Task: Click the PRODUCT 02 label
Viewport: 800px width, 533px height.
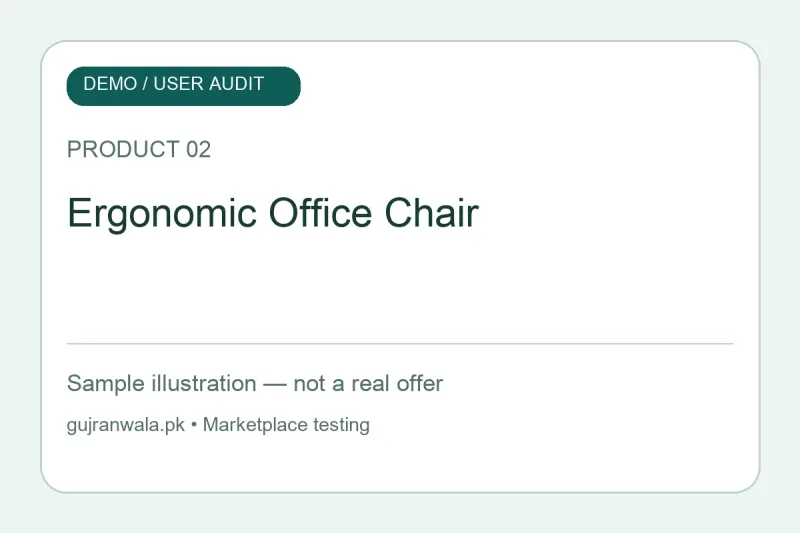Action: (x=139, y=149)
